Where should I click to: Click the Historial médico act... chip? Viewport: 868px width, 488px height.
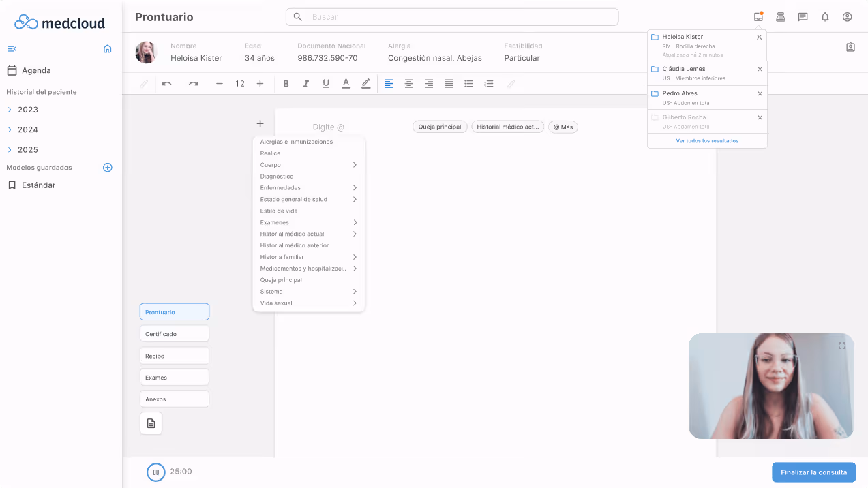(508, 127)
